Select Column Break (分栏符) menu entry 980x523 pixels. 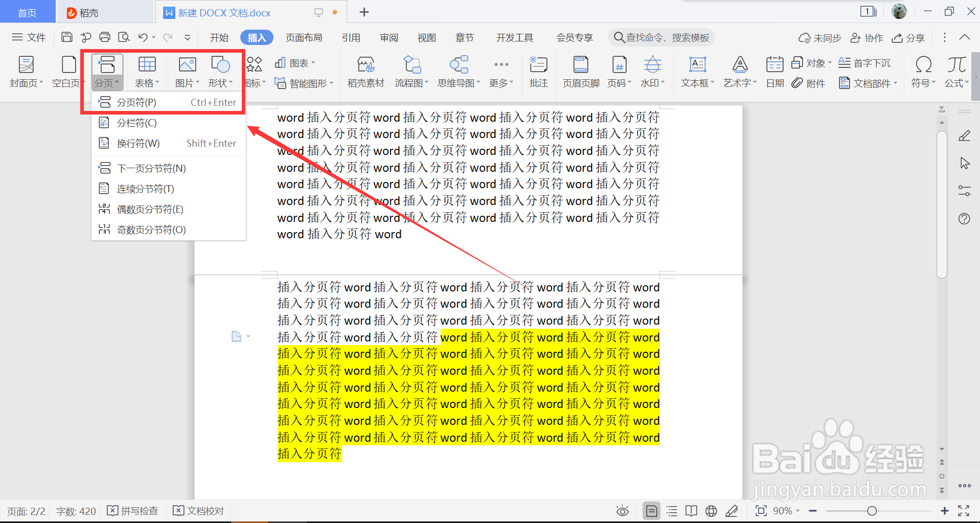169,123
